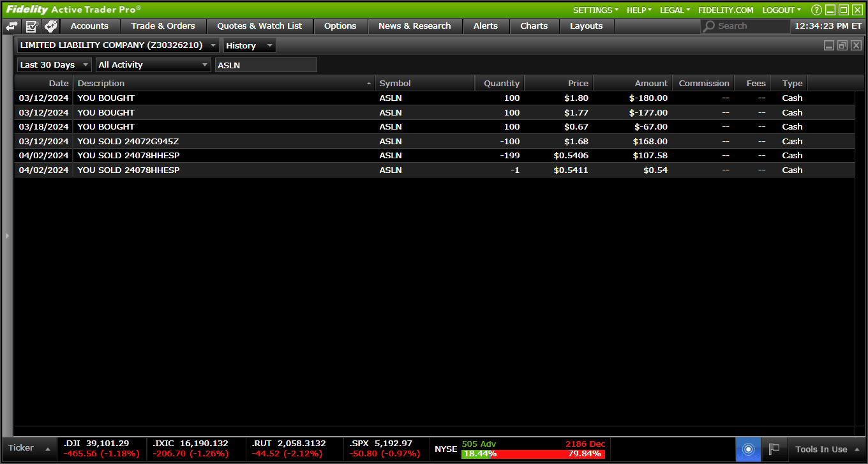Select the YOU SOLD 24072G945Z row

point(434,142)
